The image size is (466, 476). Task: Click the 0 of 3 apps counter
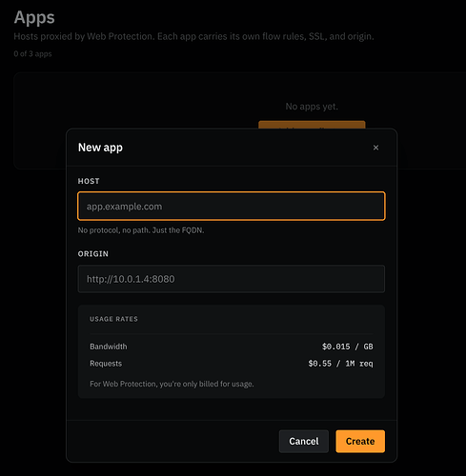tap(32, 54)
